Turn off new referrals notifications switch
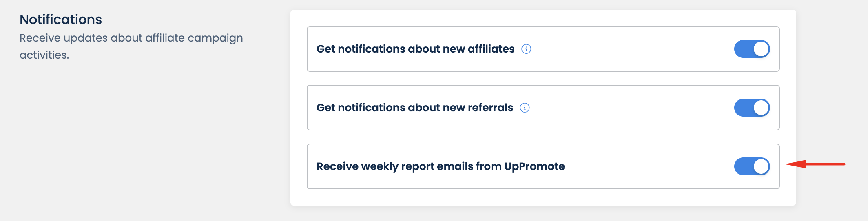This screenshot has width=868, height=221. (x=752, y=108)
